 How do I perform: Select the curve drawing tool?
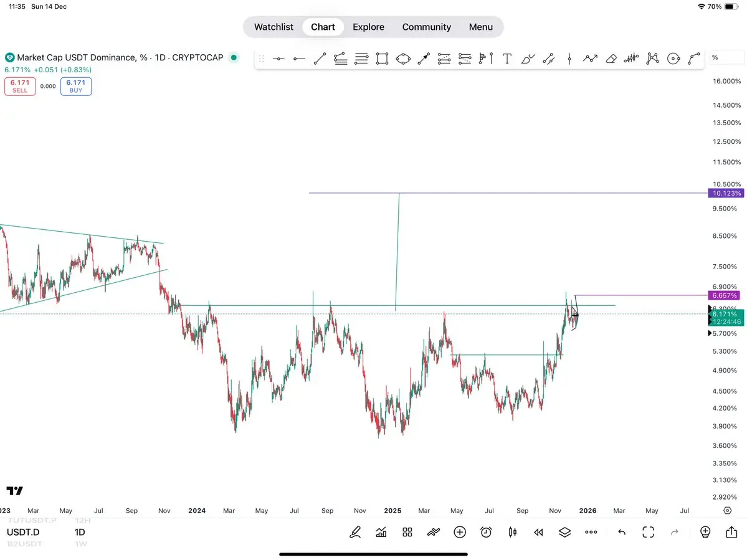pos(694,59)
